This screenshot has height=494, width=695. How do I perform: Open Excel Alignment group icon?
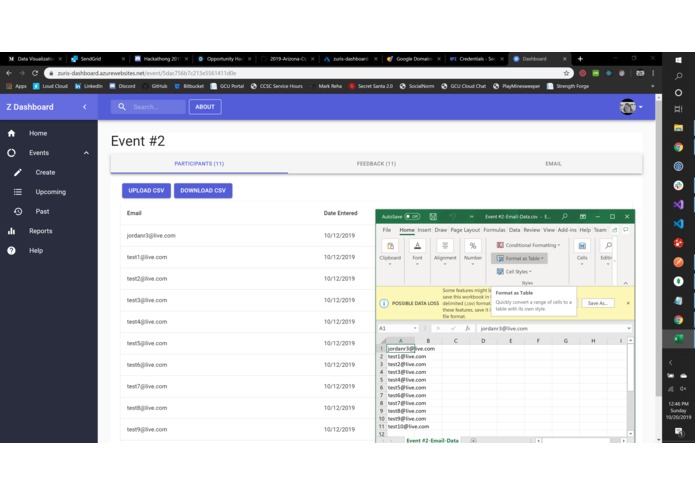click(x=445, y=246)
